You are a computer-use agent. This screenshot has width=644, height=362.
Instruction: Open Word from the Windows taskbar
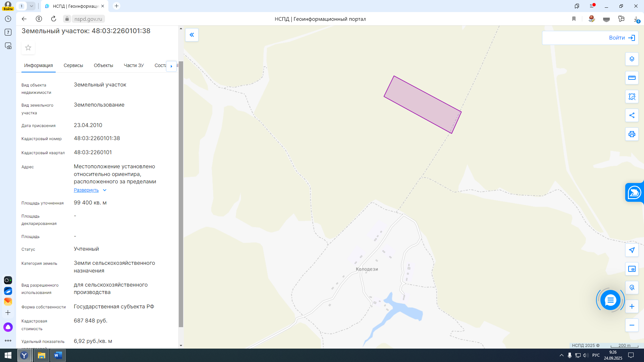(x=58, y=355)
